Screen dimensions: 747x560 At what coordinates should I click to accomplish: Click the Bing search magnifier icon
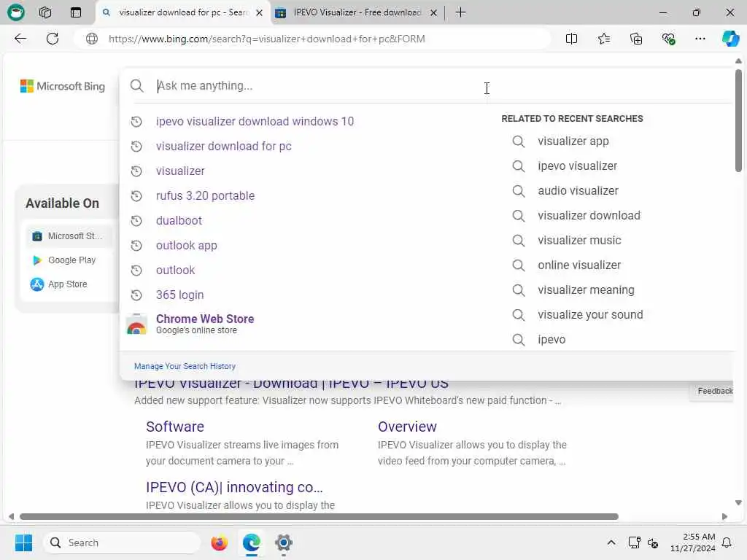(136, 86)
